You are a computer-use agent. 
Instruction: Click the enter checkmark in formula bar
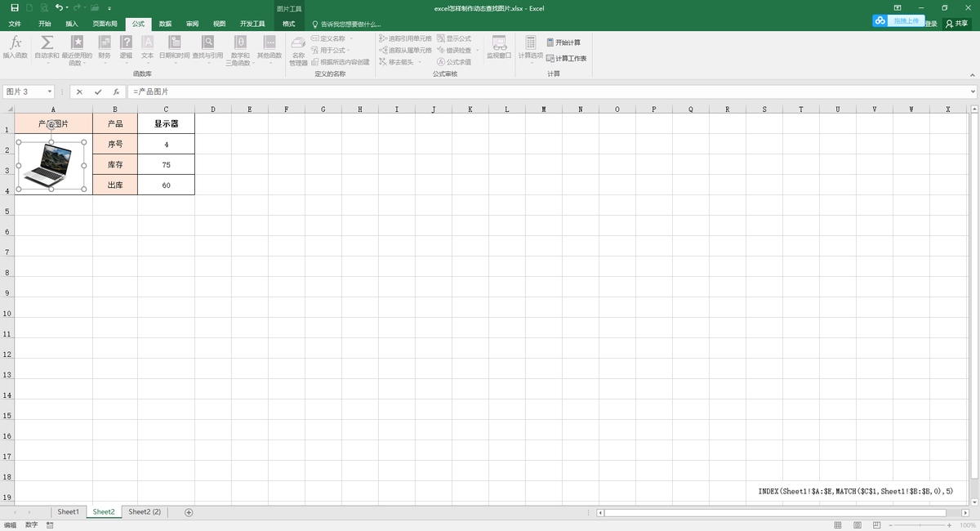click(x=98, y=92)
